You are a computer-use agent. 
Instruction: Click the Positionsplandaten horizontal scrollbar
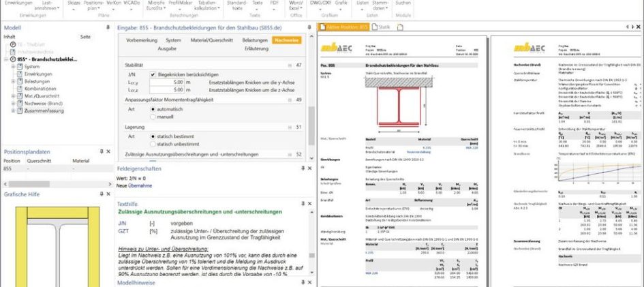click(57, 184)
